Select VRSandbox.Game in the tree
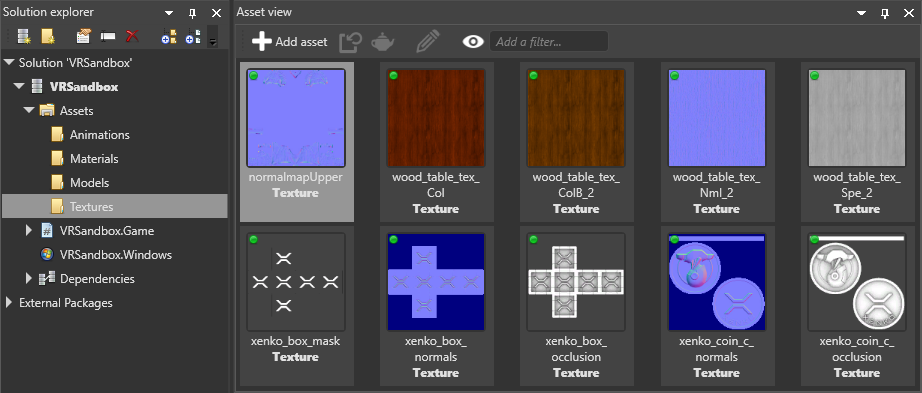922x393 pixels. point(106,231)
